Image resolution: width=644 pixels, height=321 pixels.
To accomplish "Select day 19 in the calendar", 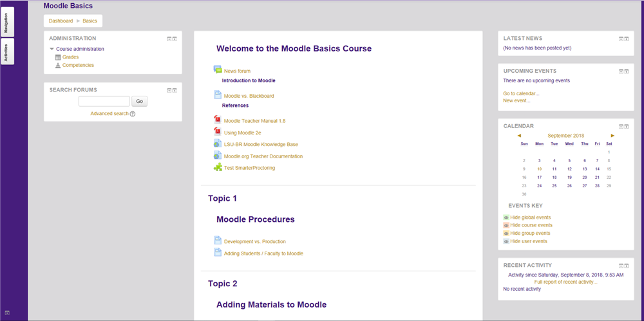I will [x=569, y=178].
